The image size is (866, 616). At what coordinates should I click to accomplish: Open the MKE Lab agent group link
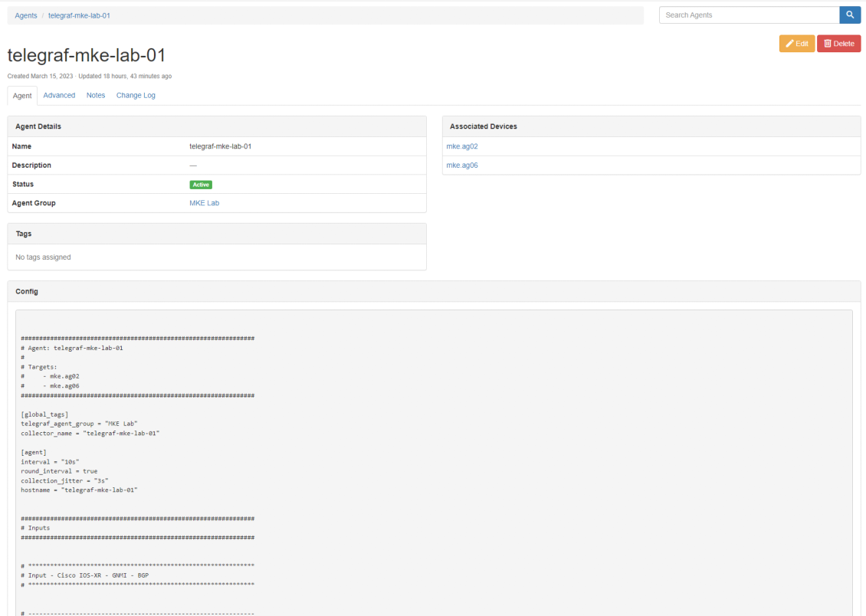coord(204,203)
